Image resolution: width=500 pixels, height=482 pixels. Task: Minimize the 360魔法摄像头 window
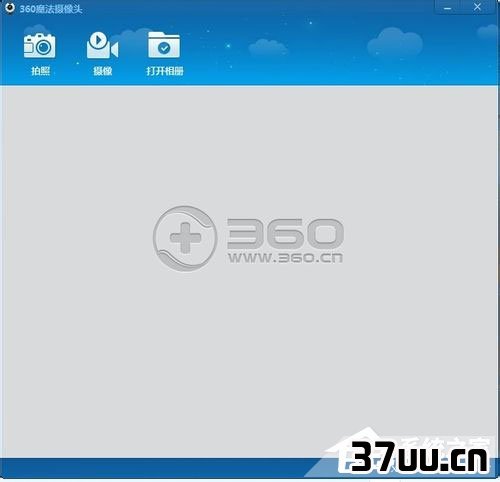(448, 8)
